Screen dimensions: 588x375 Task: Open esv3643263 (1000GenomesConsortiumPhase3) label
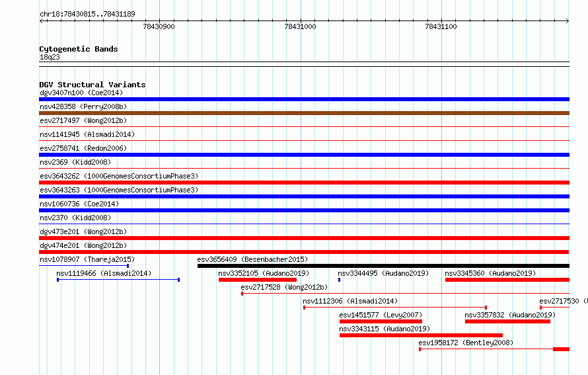point(119,190)
